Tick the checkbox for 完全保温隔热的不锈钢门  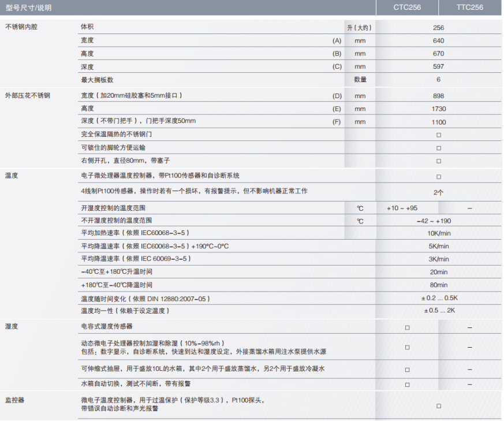pos(439,135)
